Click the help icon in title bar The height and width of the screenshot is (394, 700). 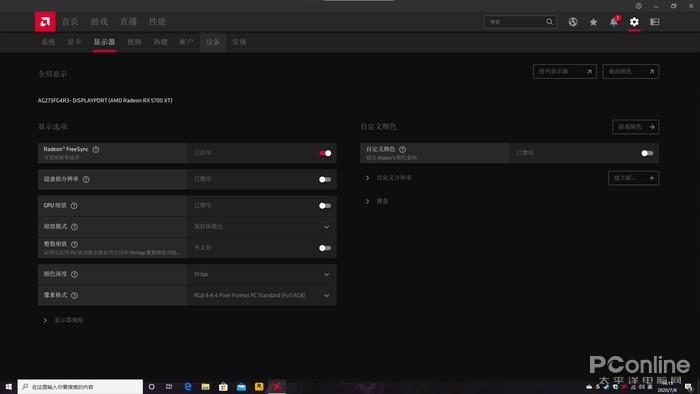pos(638,6)
